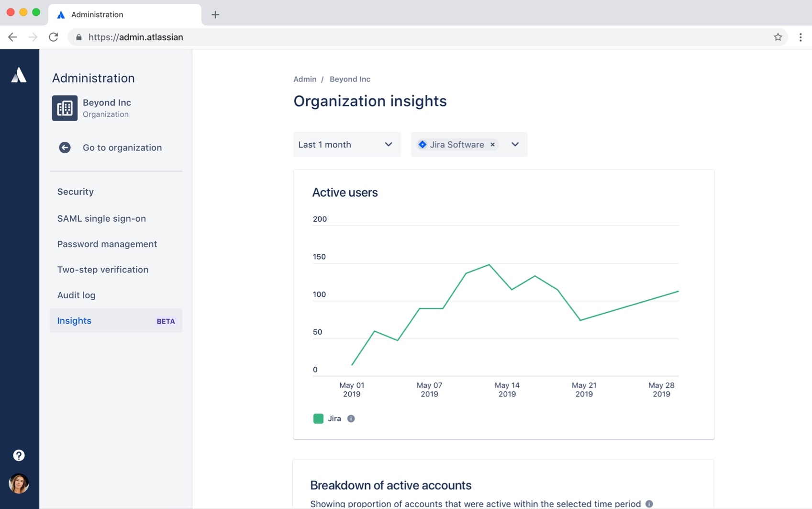Click the Beyond Inc organization icon
Screen dimensions: 812x509
(x=65, y=108)
